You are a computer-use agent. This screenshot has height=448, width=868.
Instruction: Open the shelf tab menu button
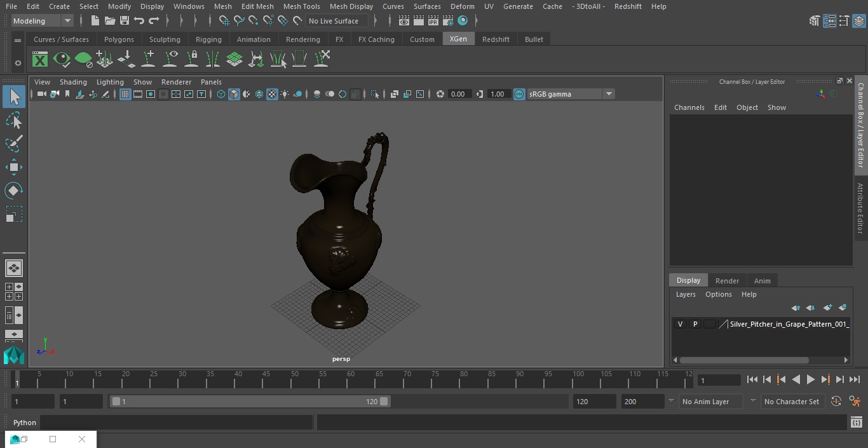point(18,40)
